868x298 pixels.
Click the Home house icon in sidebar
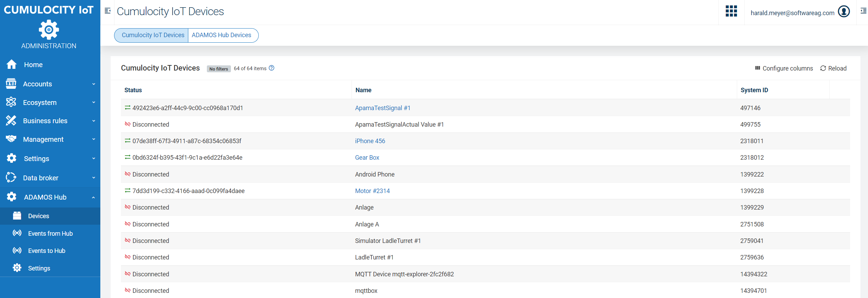click(x=11, y=64)
